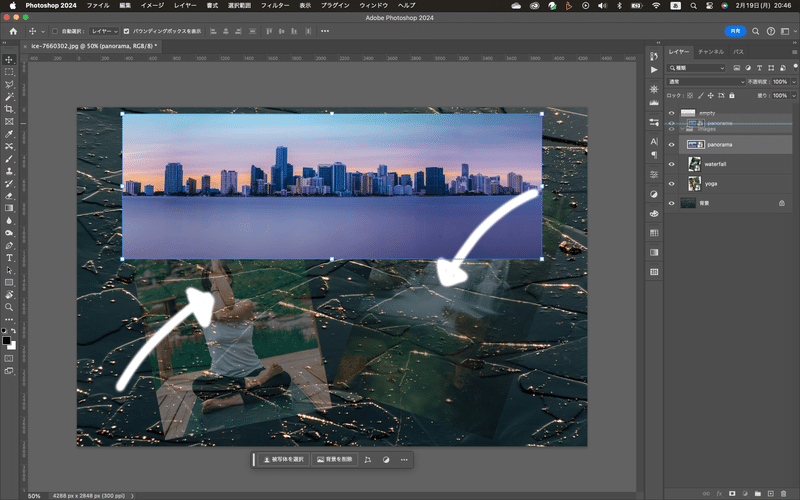The height and width of the screenshot is (500, 800).
Task: Open the Character panel icon
Action: coord(654,141)
